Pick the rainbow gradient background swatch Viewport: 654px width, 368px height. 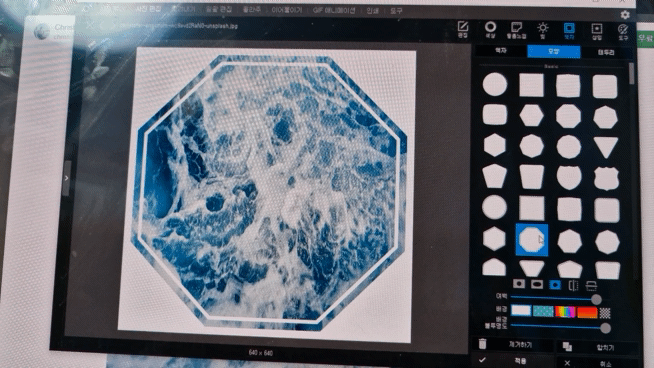[565, 312]
